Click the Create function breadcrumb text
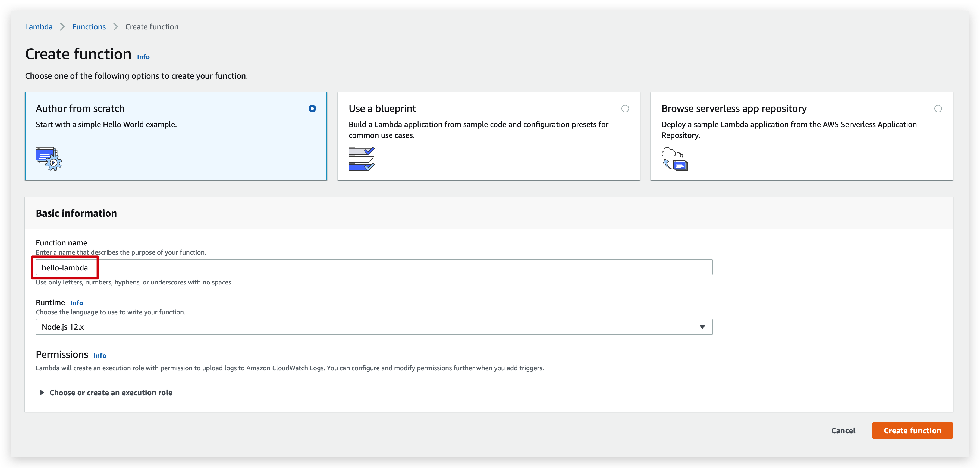Image resolution: width=980 pixels, height=468 pixels. click(x=152, y=27)
